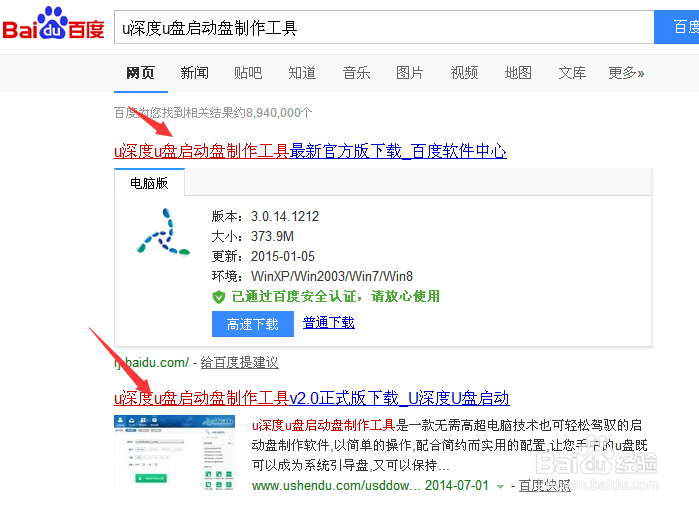
Task: Open the 百度快照 link
Action: 544,486
